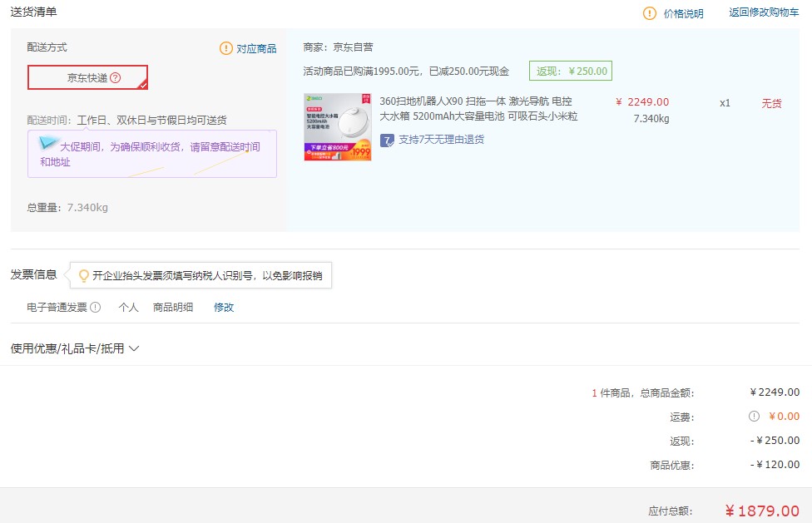Click 修改 to edit invoice info
This screenshot has width=812, height=523.
pyautogui.click(x=224, y=308)
